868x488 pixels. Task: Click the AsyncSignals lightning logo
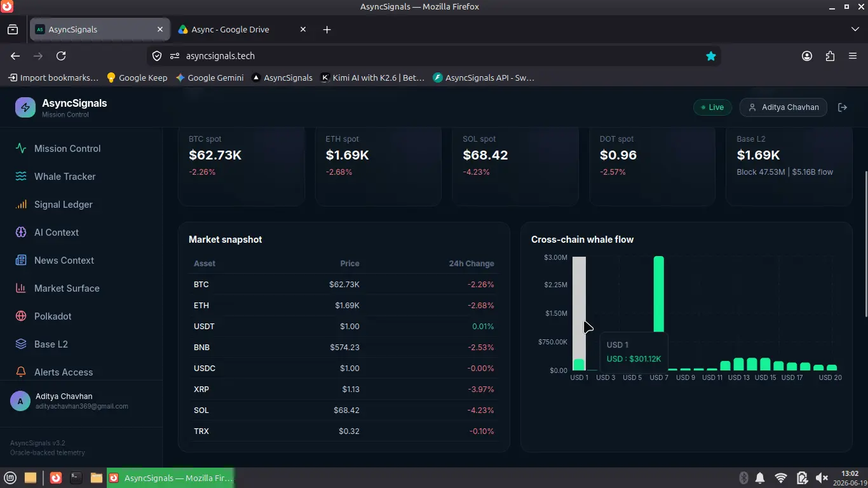25,107
